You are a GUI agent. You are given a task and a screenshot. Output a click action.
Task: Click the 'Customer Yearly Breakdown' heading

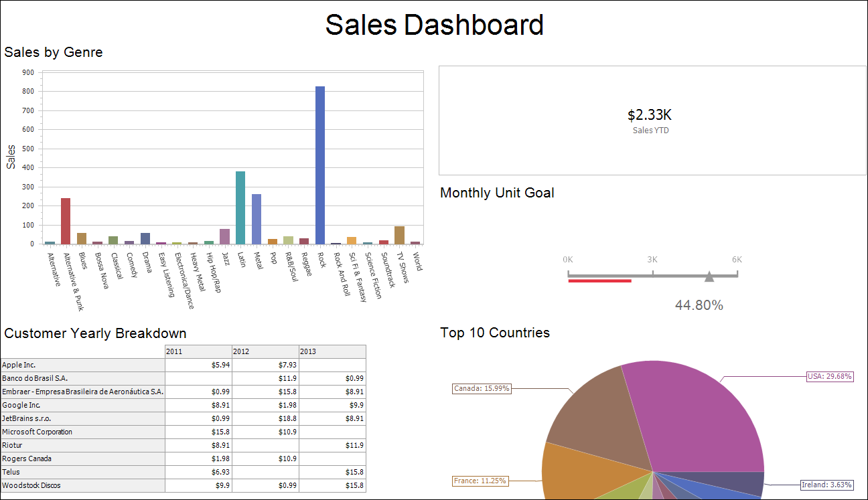[x=96, y=333]
